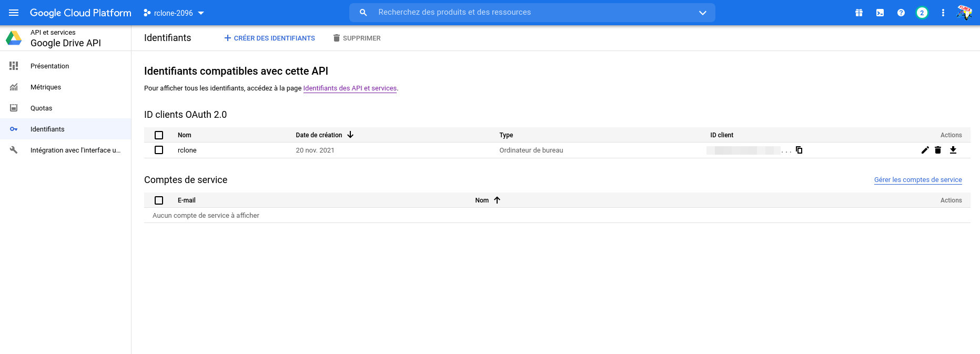
Task: Click the Quotas icon in sidebar
Action: [14, 108]
